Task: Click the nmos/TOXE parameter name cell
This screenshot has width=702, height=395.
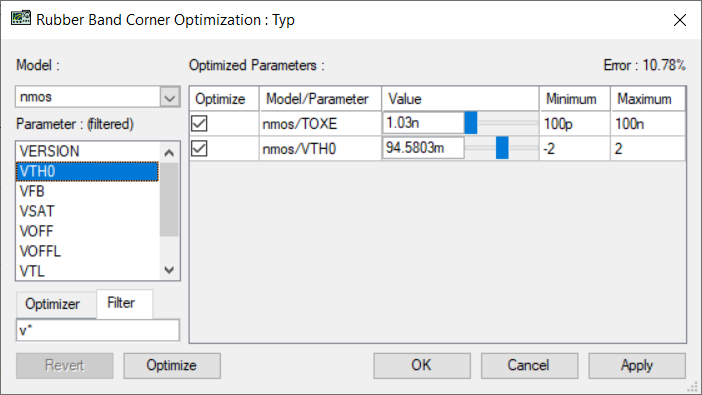Action: click(x=321, y=123)
